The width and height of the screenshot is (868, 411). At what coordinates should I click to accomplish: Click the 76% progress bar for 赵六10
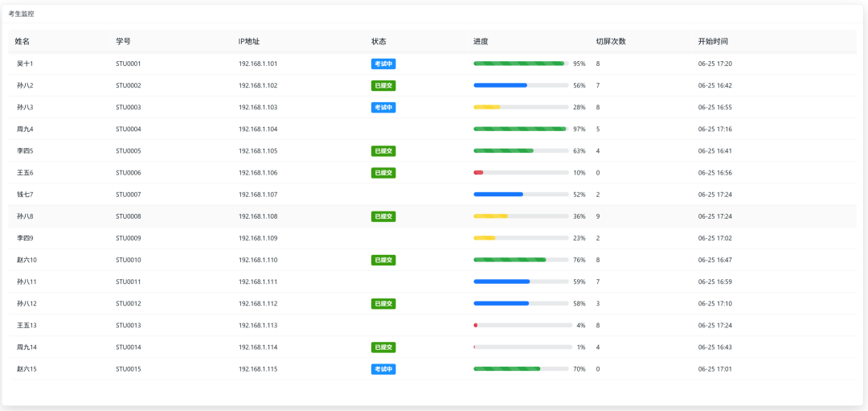point(521,260)
